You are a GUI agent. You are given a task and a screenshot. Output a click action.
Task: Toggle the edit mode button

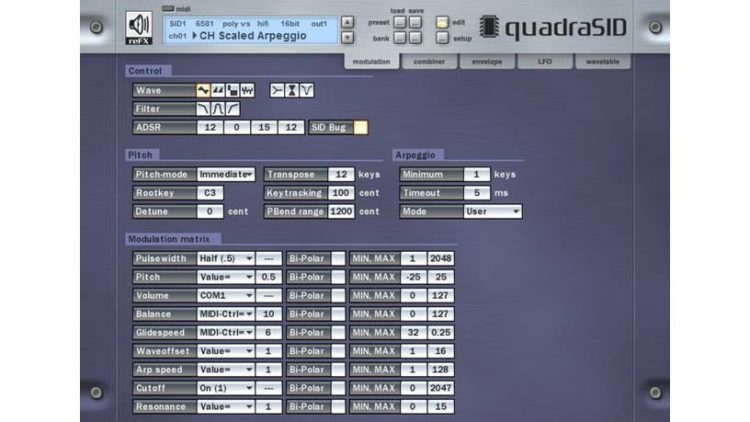tap(442, 22)
